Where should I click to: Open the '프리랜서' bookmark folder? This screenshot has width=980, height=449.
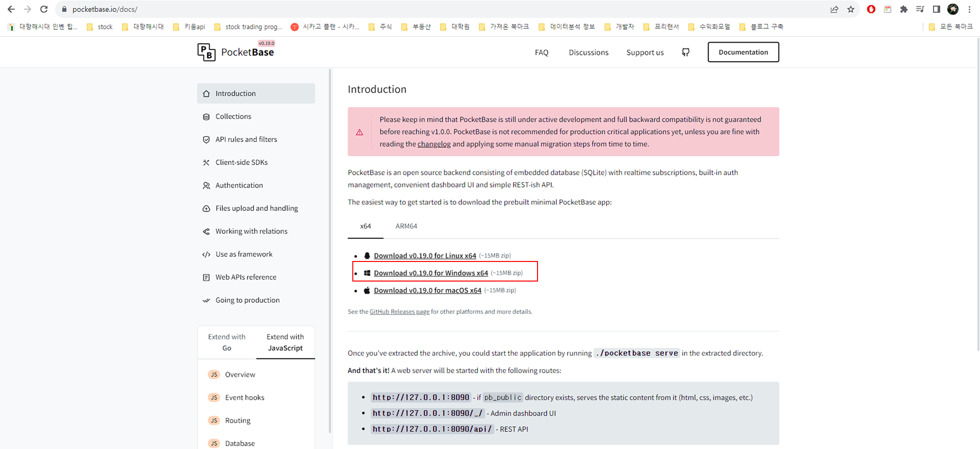point(661,27)
